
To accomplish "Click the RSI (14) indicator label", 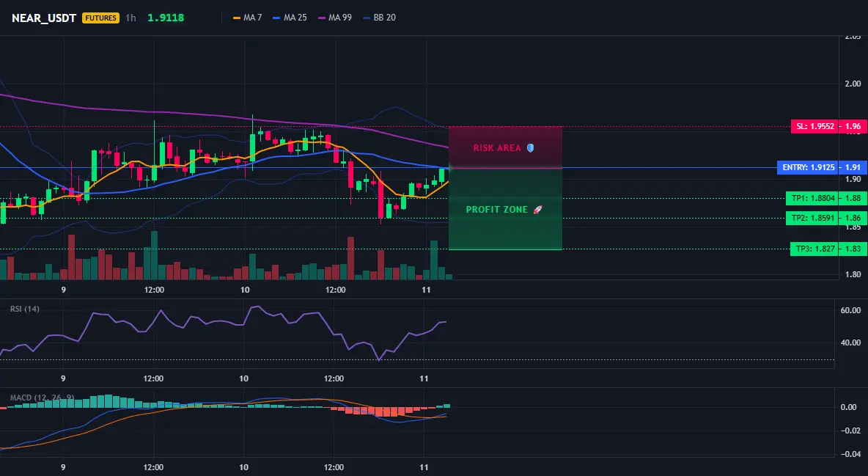I will [25, 309].
